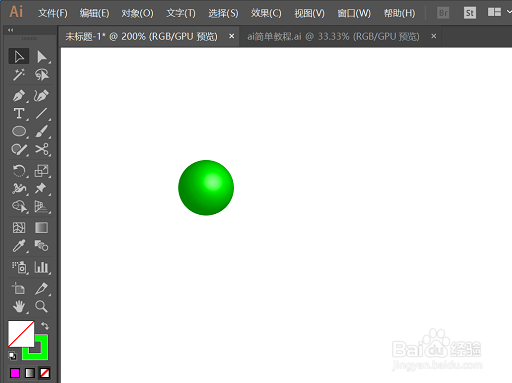Select the Ellipse tool

pos(19,131)
